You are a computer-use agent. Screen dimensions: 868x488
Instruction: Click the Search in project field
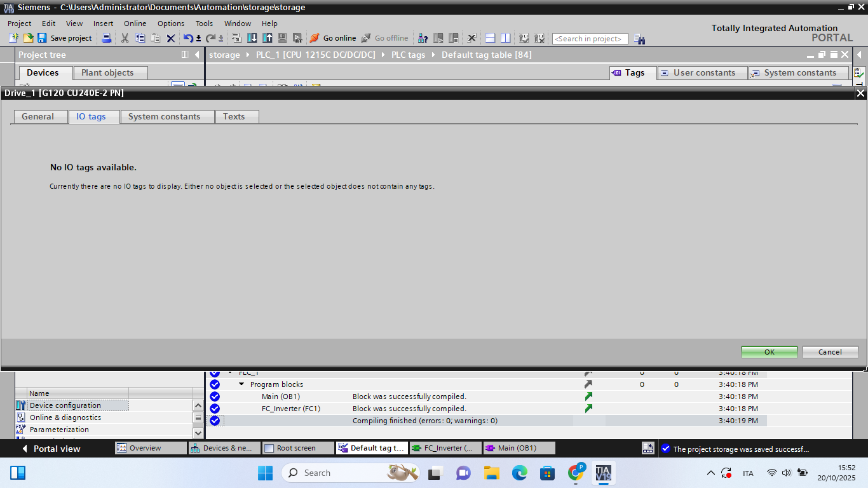pos(589,39)
